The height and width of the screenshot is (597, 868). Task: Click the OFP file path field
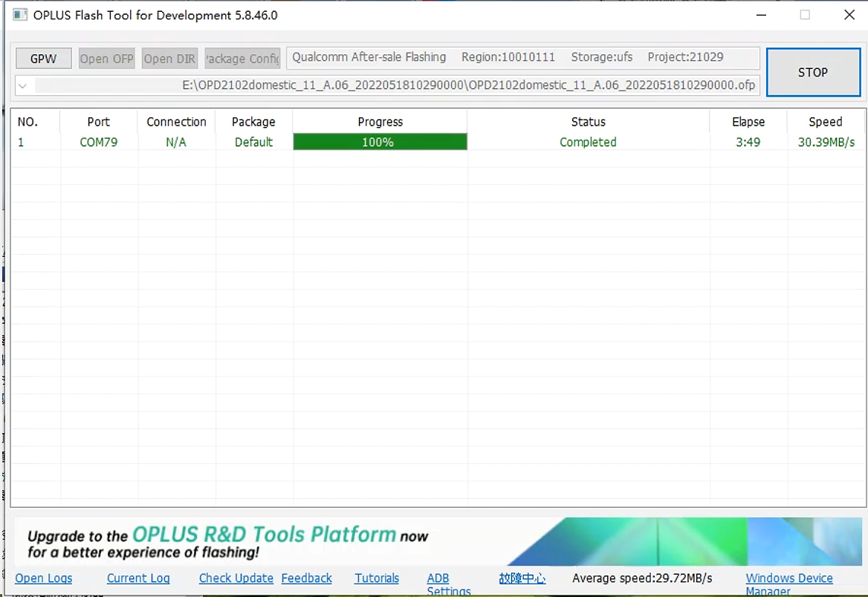point(387,85)
